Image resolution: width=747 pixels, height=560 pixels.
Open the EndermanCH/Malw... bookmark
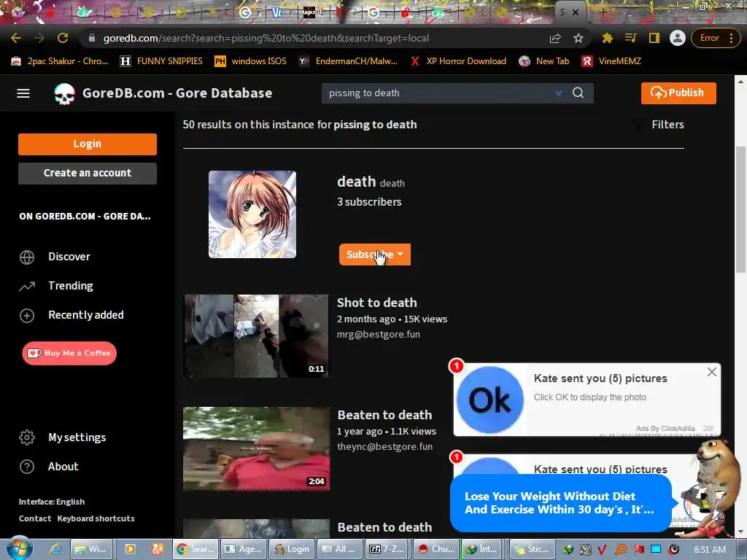(348, 61)
